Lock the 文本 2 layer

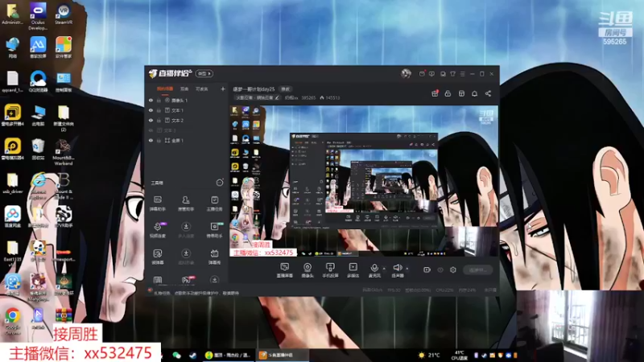[x=159, y=120]
